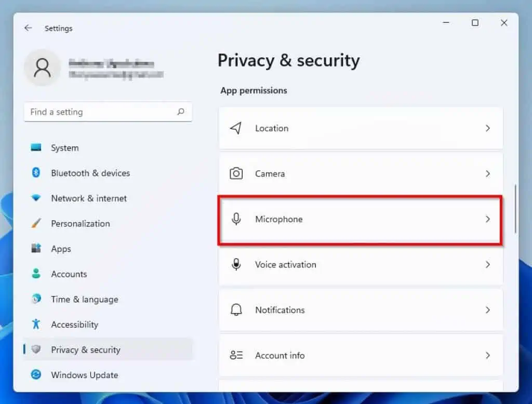
Task: Open the Apps settings page
Action: click(61, 249)
